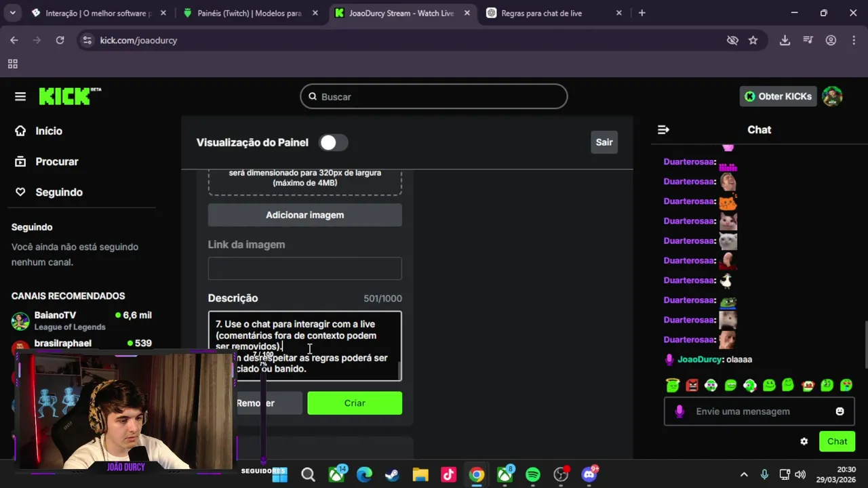Click the Início home icon
This screenshot has height=488, width=868.
pyautogui.click(x=21, y=131)
